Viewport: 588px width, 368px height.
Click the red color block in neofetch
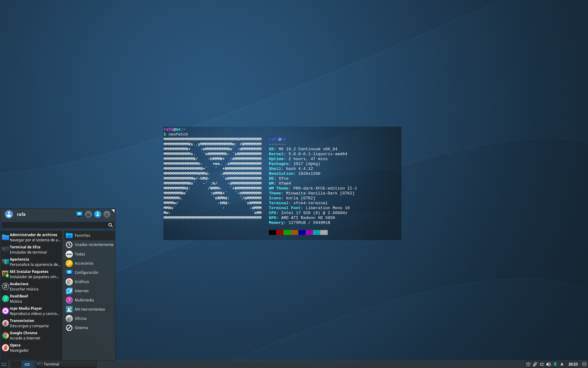tap(280, 232)
